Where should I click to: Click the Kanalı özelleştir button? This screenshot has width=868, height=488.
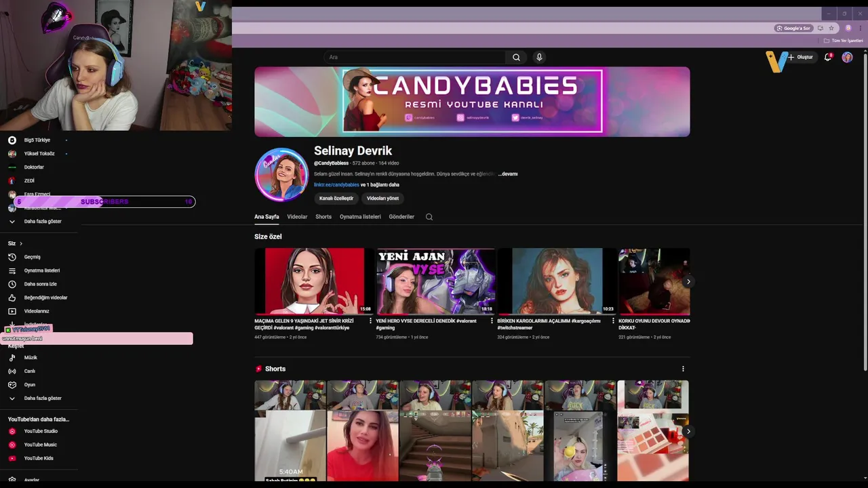tap(336, 199)
